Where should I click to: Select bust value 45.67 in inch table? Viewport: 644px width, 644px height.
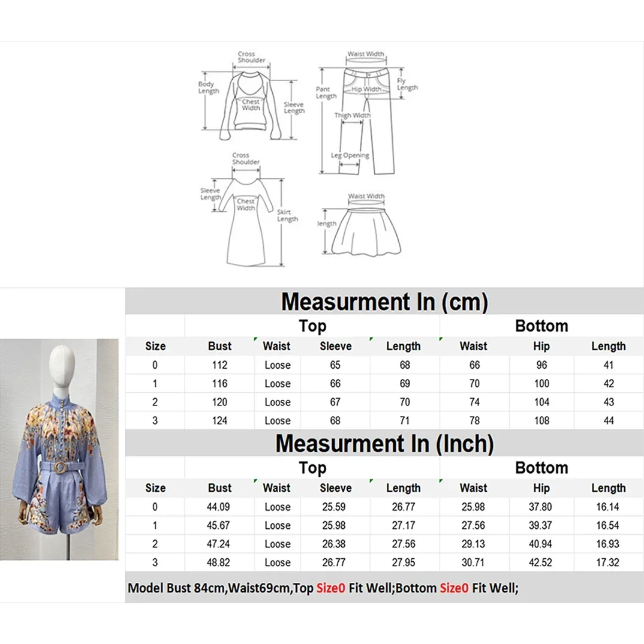(218, 525)
